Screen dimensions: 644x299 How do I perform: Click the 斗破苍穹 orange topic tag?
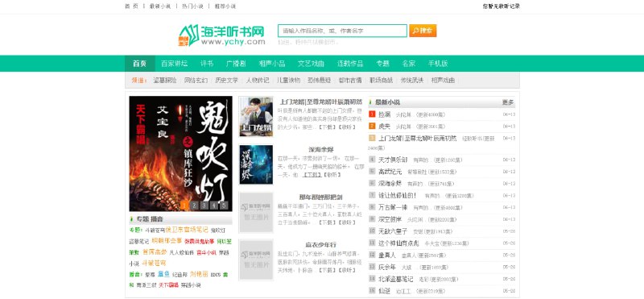(154, 264)
